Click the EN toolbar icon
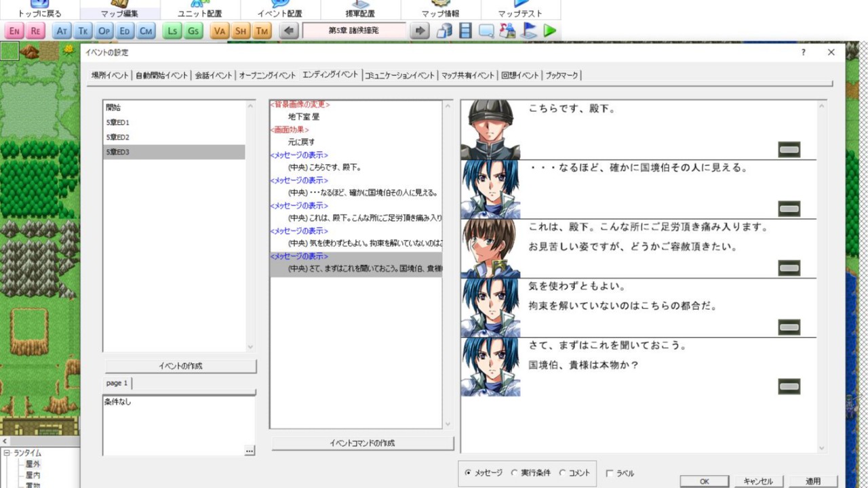This screenshot has width=868, height=488. tap(14, 31)
